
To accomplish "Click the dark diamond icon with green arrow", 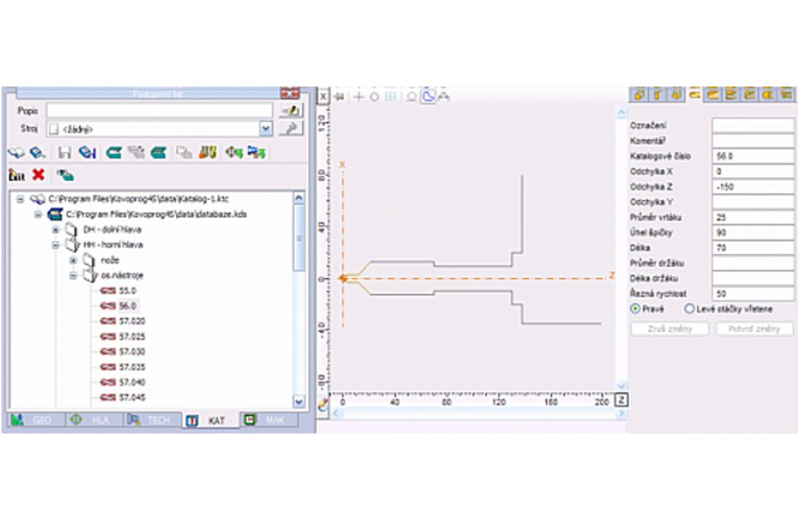I will coord(234,152).
